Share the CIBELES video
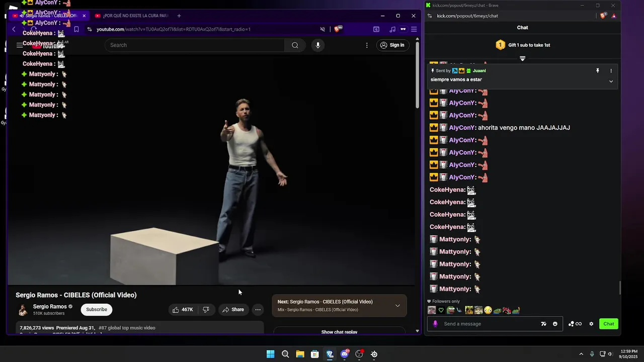The image size is (644, 362). pyautogui.click(x=233, y=310)
